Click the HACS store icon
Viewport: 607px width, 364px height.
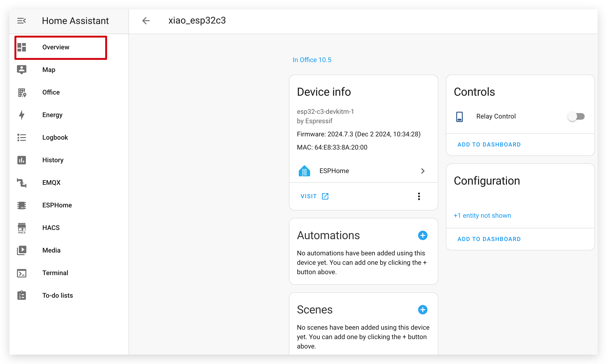coord(22,228)
